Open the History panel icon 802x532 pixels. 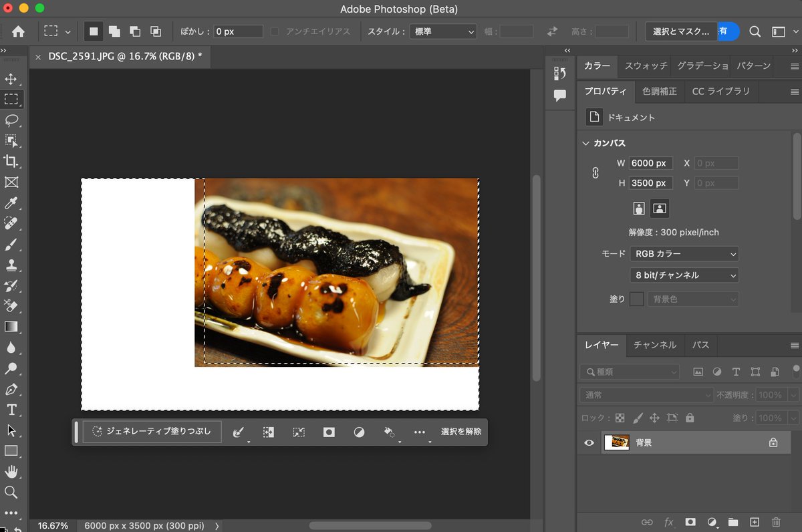(560, 74)
